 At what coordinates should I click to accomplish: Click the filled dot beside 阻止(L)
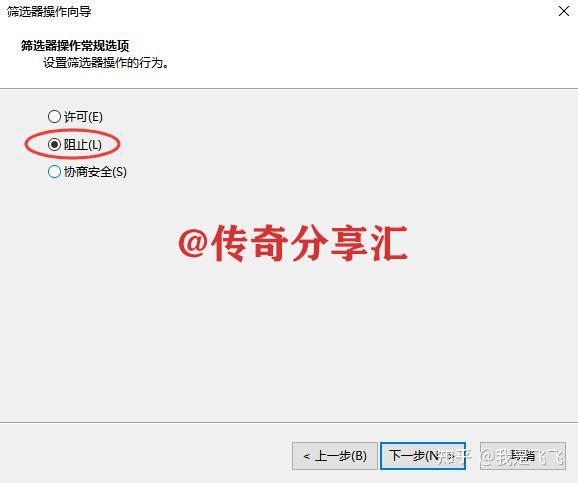[54, 144]
